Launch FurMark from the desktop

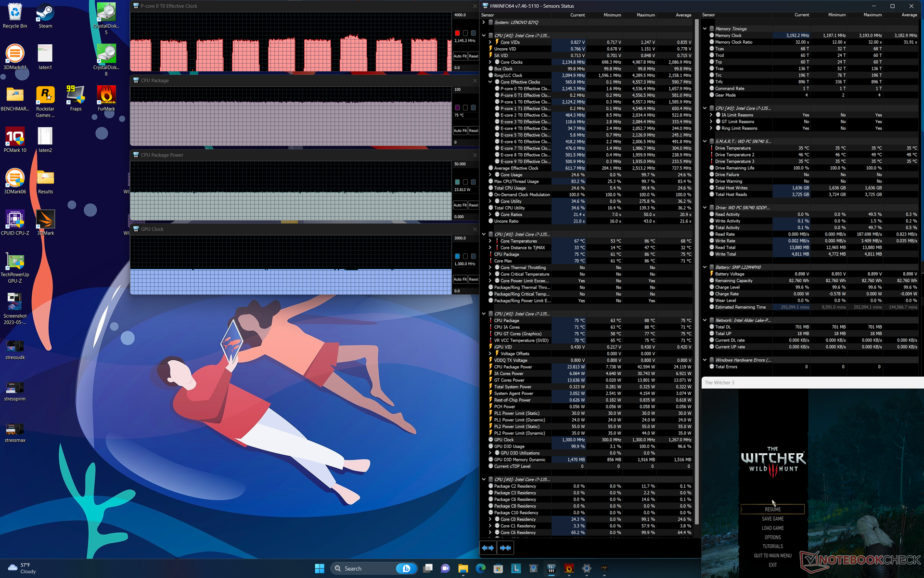click(106, 99)
